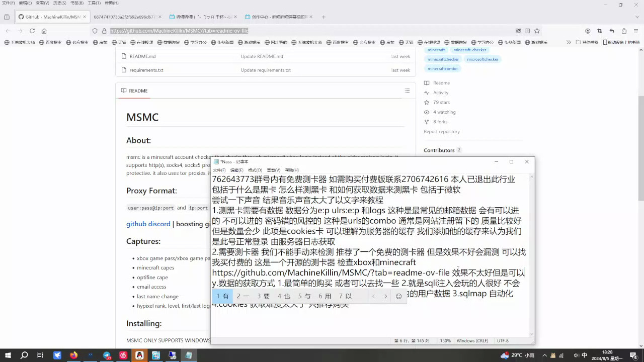This screenshot has height=362, width=644.
Task: Click the Firefox address bar URL
Action: (180, 31)
